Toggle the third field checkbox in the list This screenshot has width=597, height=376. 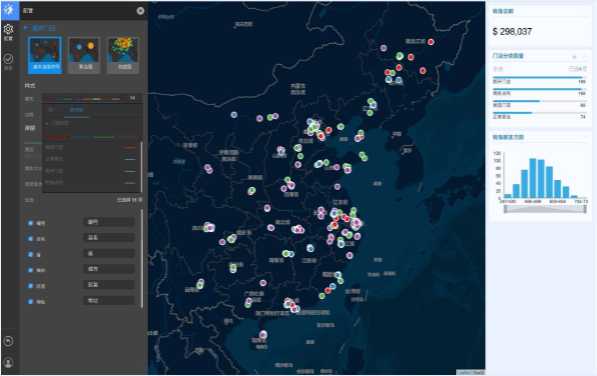(x=30, y=254)
